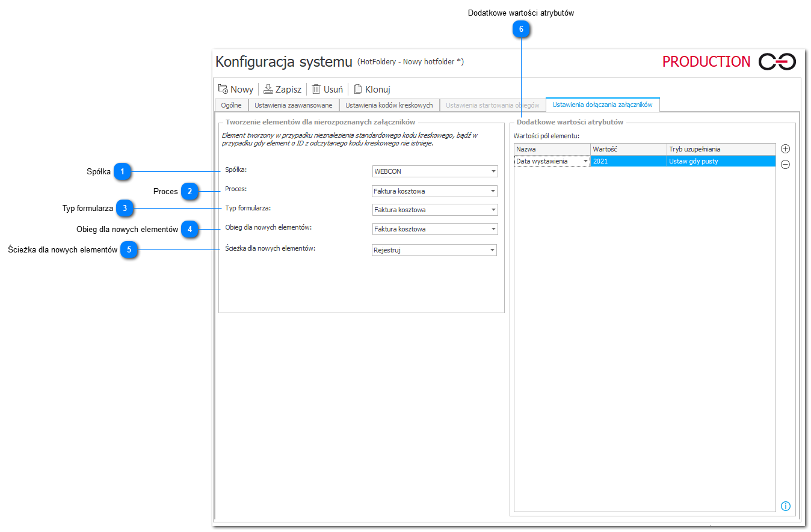
Task: Open Ustawienia zaawansowane tab
Action: pyautogui.click(x=294, y=105)
